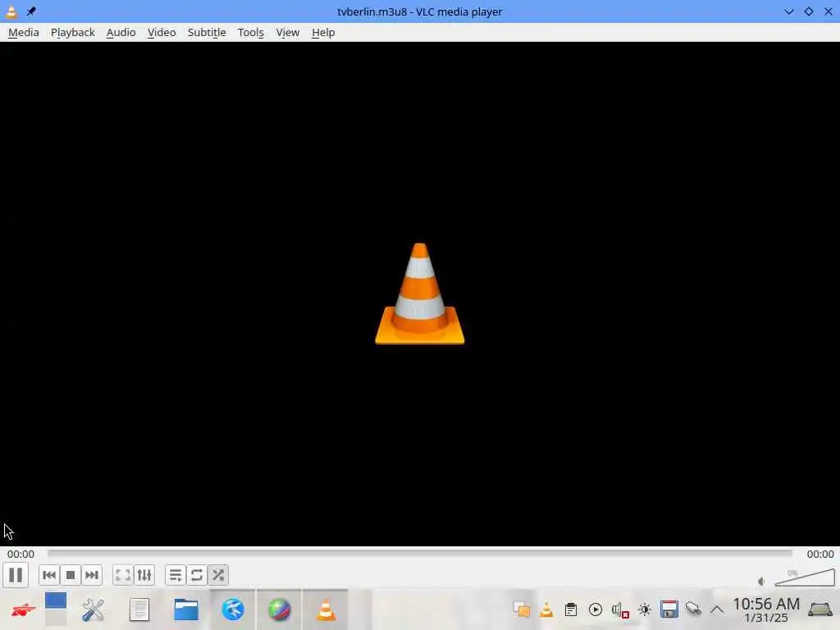The height and width of the screenshot is (630, 840).
Task: Set volume on the volume slider
Action: (x=805, y=577)
